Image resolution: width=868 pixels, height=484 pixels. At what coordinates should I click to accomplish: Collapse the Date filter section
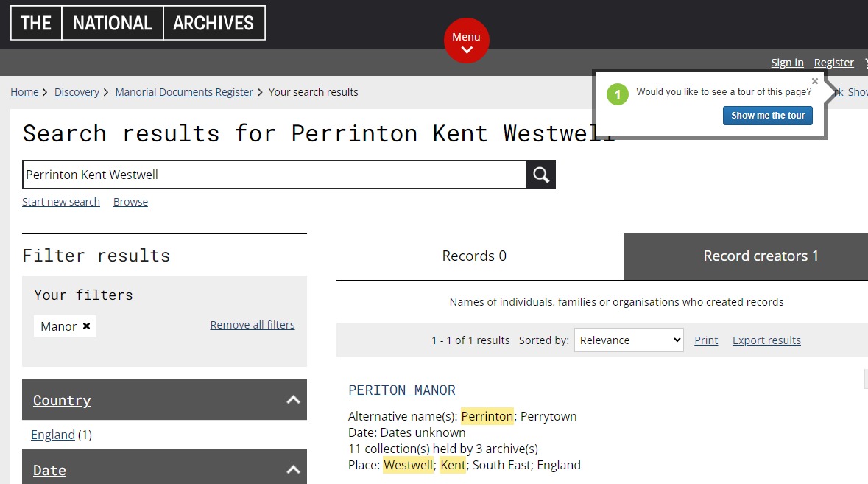(x=293, y=470)
